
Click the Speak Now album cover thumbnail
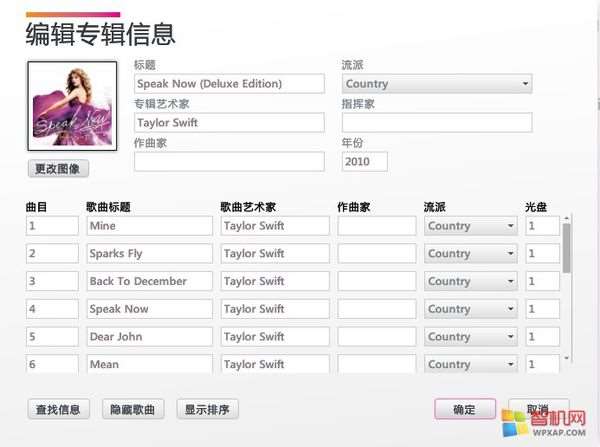[x=72, y=106]
